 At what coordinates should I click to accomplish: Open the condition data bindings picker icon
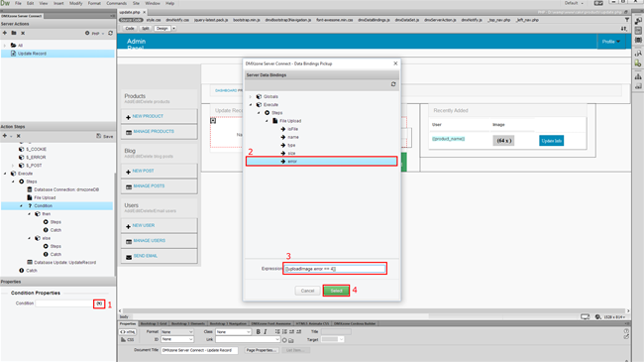[99, 303]
